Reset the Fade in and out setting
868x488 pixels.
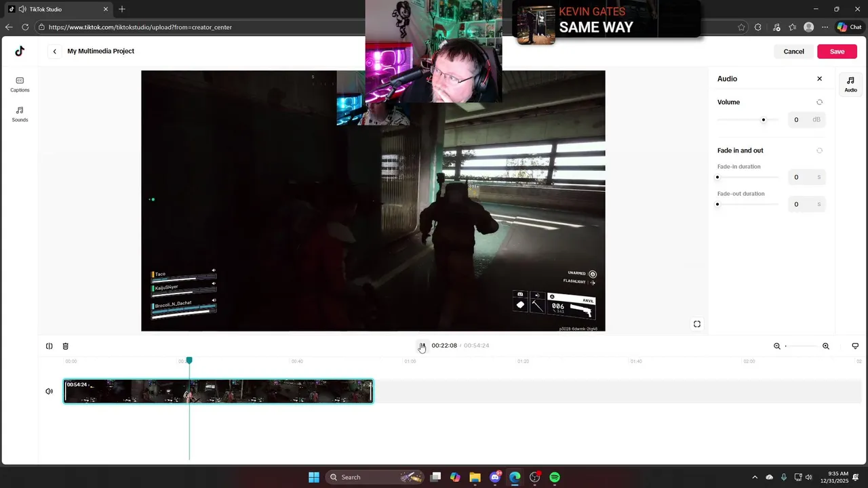[819, 150]
